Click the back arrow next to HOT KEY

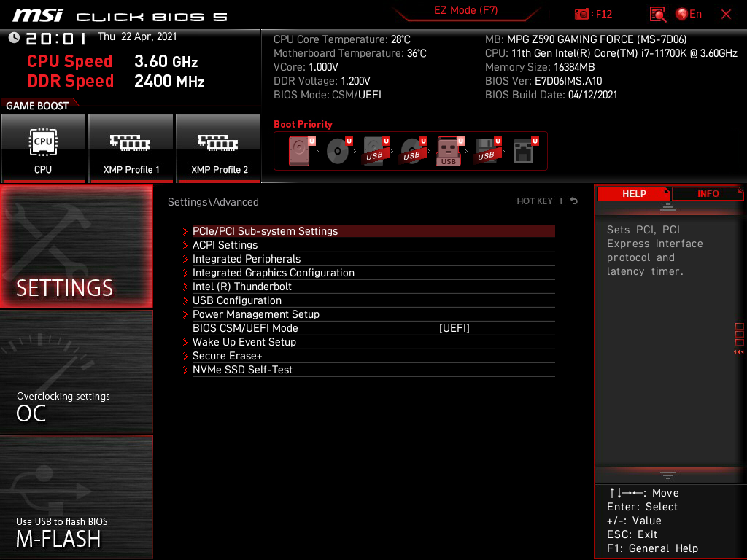pos(574,201)
